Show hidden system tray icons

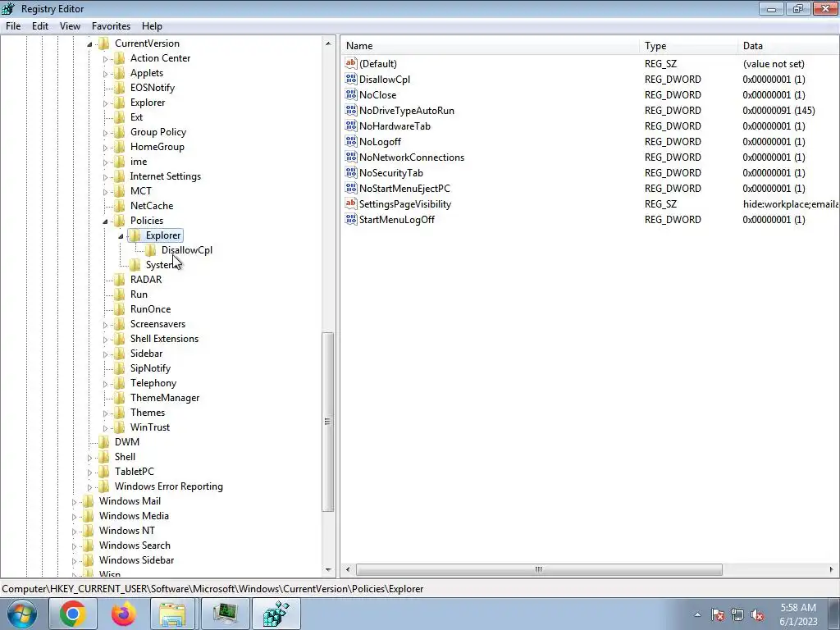697,614
